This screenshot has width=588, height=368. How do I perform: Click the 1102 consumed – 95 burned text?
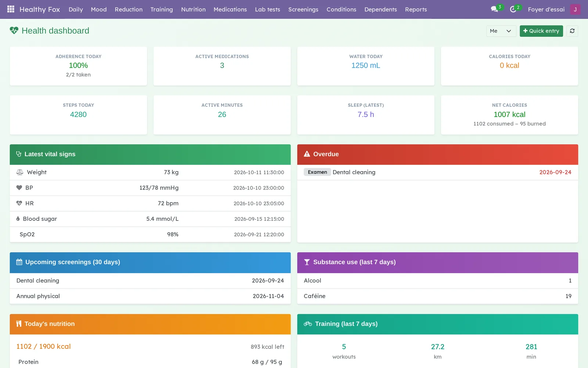509,124
